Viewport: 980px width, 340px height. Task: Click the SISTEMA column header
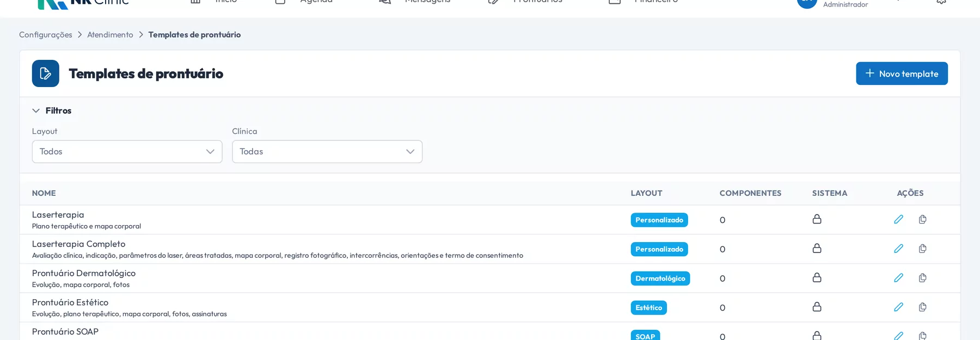coord(830,193)
